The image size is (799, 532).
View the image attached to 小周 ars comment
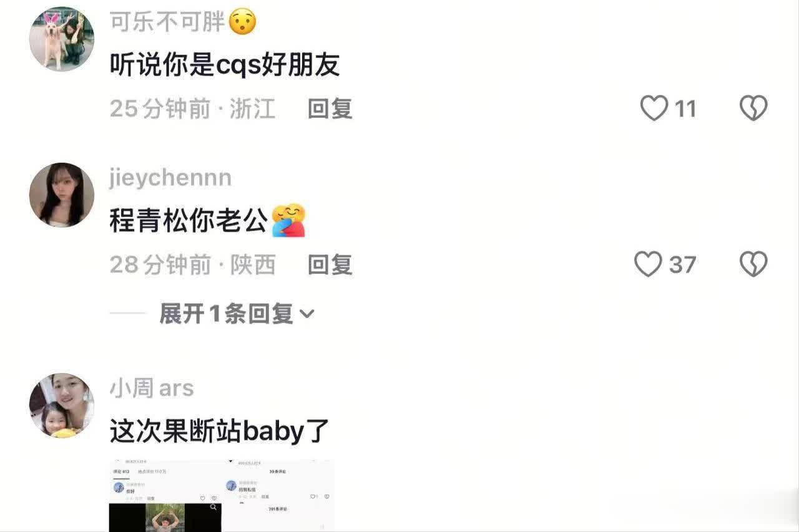(x=222, y=496)
